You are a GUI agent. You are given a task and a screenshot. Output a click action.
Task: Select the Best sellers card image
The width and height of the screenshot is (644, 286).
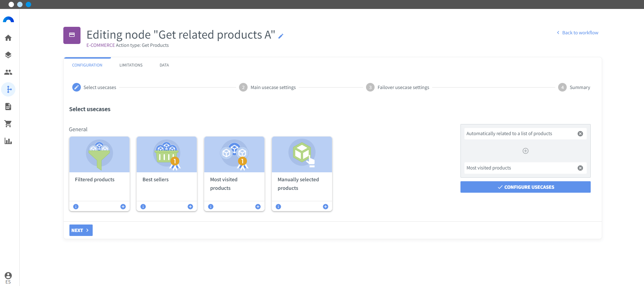(x=167, y=154)
